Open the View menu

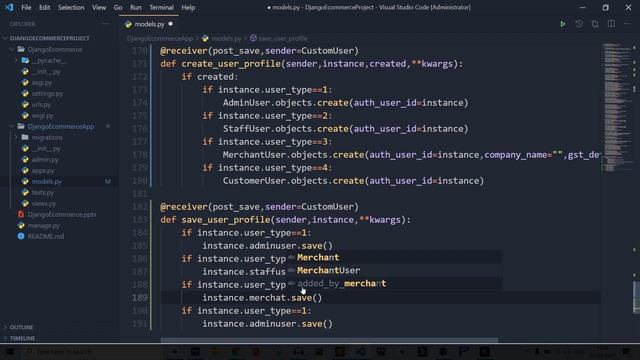99,7
